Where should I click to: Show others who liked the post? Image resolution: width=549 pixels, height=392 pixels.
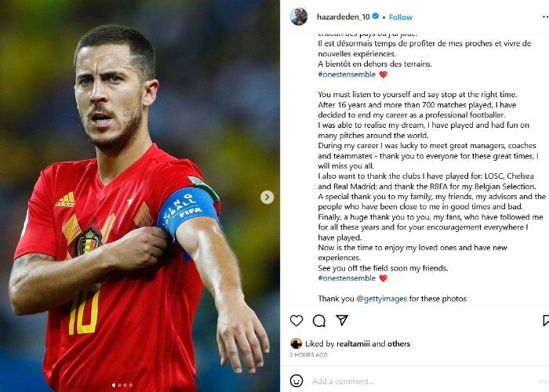pyautogui.click(x=398, y=343)
